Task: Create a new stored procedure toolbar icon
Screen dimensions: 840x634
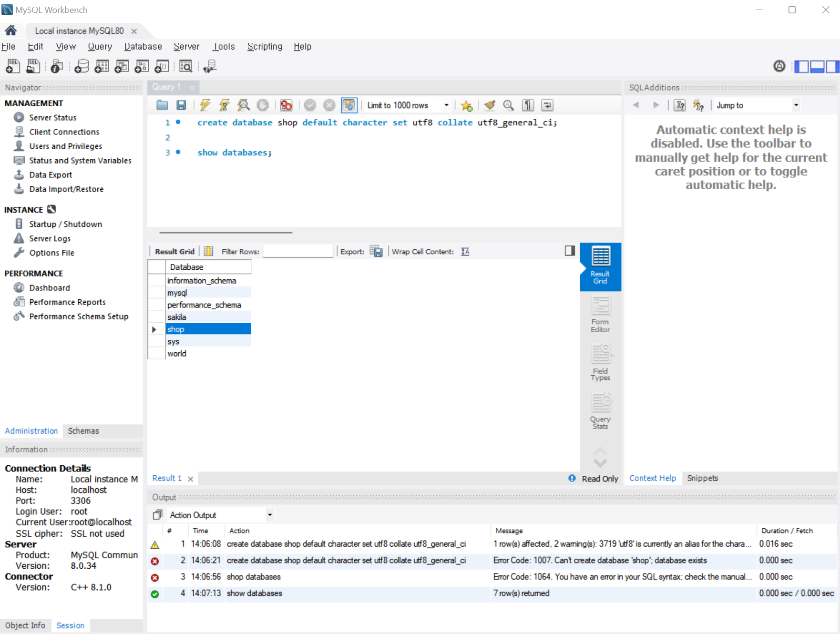Action: pyautogui.click(x=142, y=66)
